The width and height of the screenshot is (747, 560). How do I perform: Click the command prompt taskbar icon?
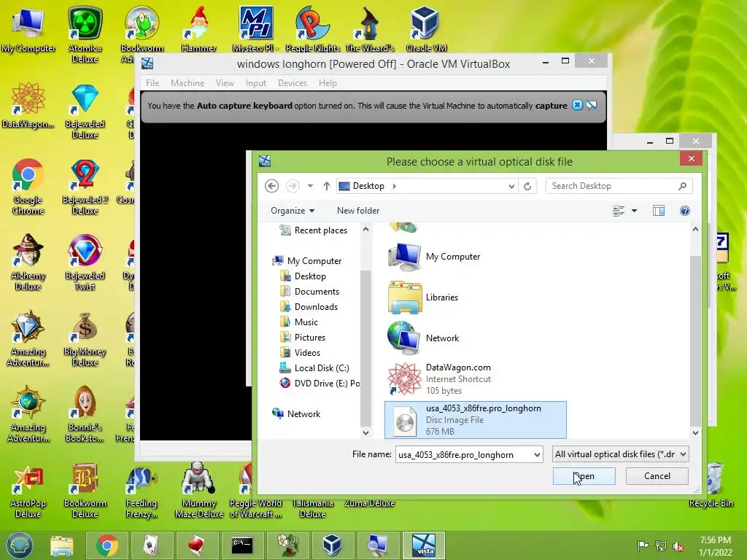tap(242, 545)
